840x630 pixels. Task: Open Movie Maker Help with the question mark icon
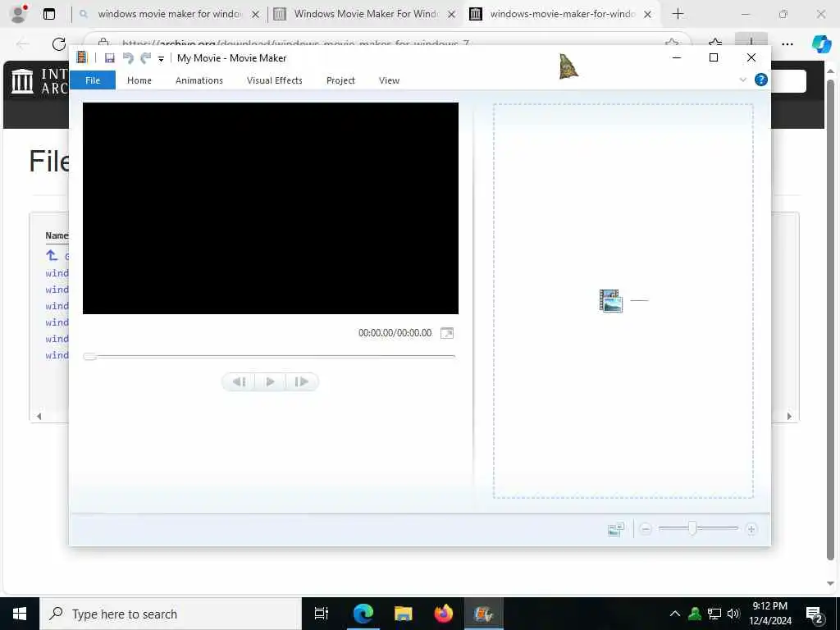(x=760, y=80)
